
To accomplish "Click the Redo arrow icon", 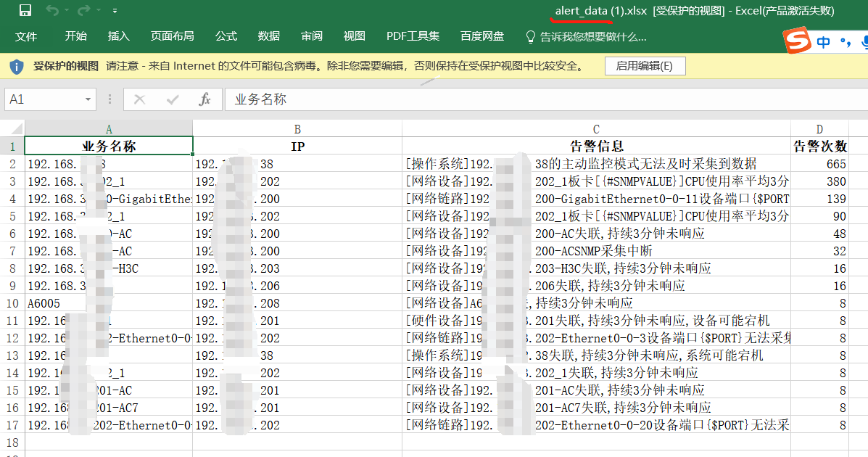I will [83, 11].
